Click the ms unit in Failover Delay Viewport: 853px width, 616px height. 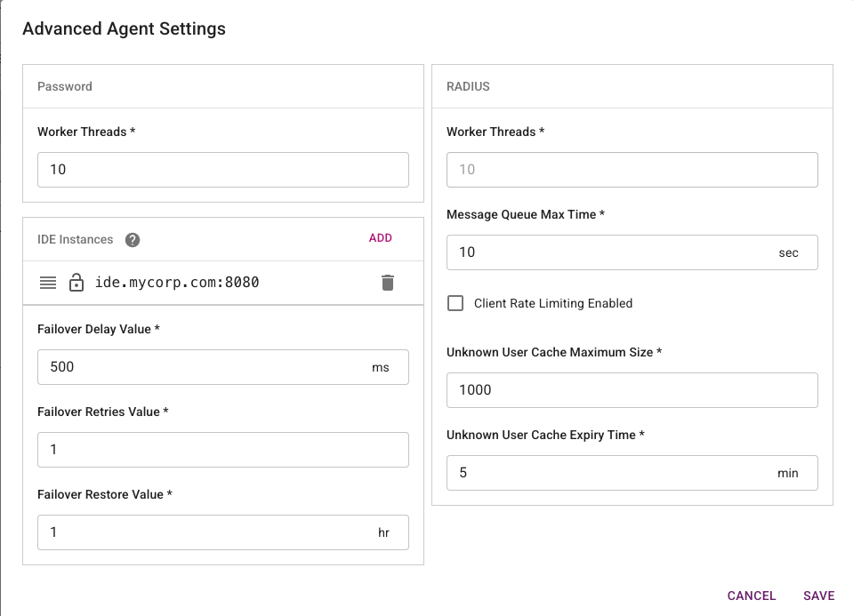pos(381,367)
